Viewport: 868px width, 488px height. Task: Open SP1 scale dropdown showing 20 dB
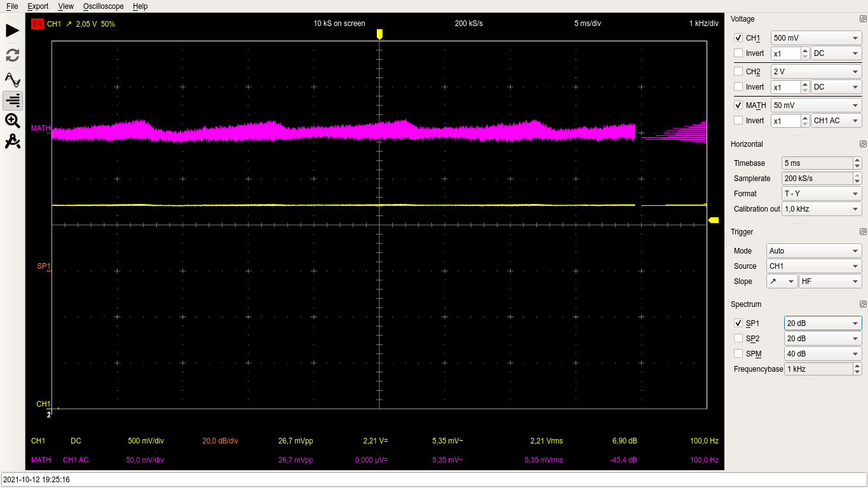(823, 323)
